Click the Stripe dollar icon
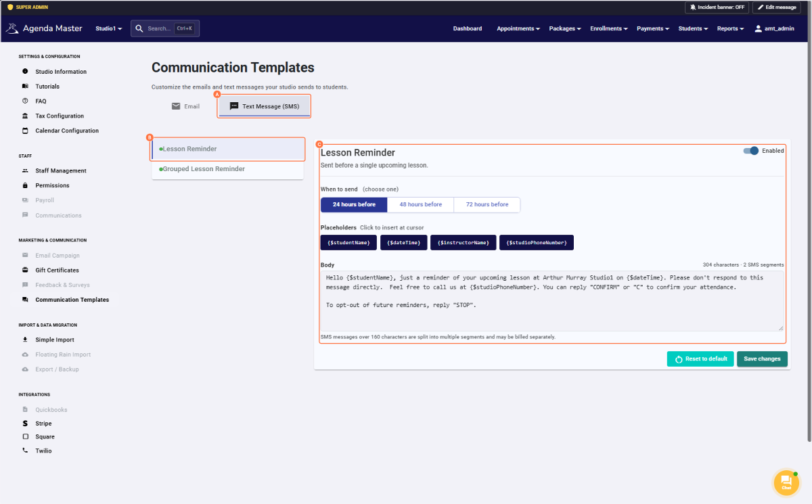Viewport: 812px width, 504px height. point(25,423)
